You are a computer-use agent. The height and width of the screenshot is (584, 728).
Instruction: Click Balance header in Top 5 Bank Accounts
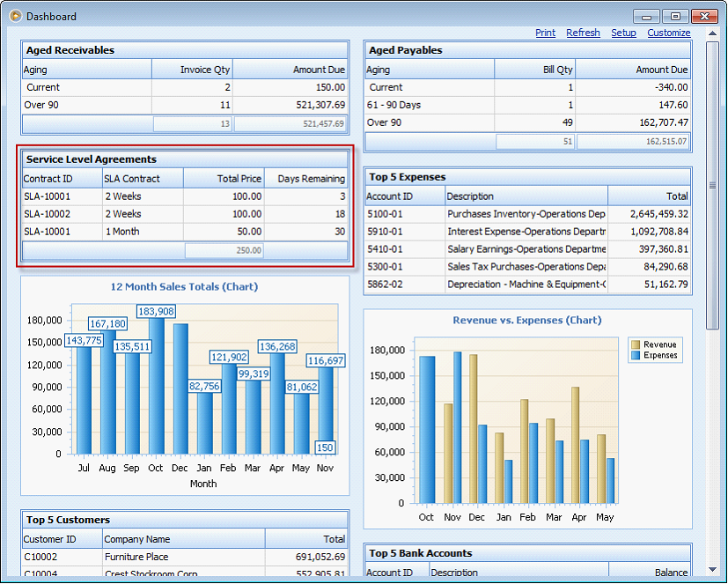point(650,573)
